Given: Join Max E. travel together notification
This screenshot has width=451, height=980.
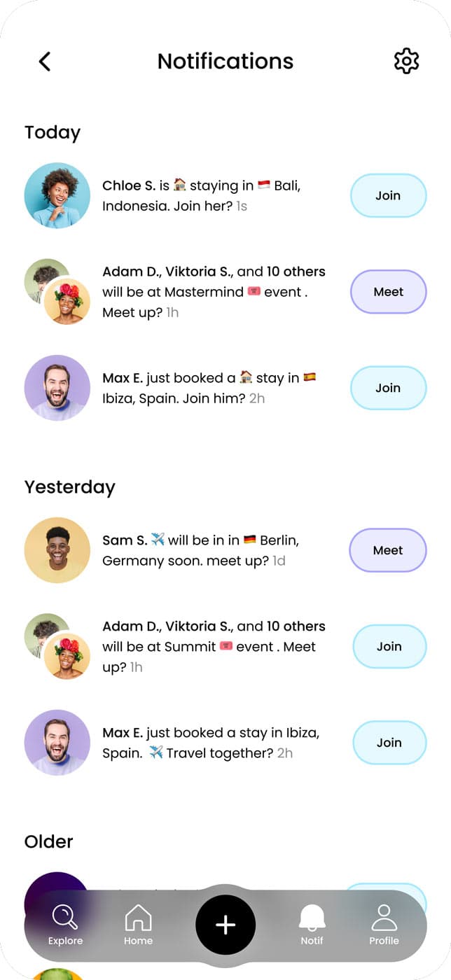Looking at the screenshot, I should pyautogui.click(x=389, y=743).
